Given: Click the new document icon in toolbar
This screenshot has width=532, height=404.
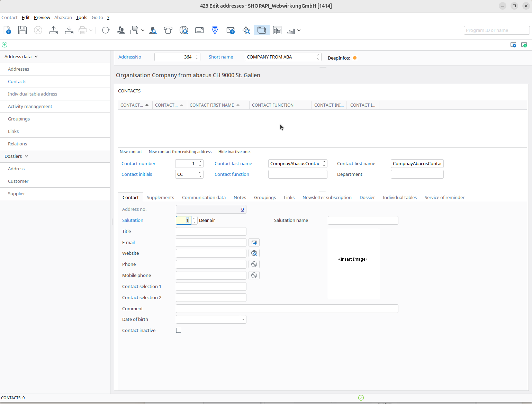Looking at the screenshot, I should pyautogui.click(x=7, y=30).
